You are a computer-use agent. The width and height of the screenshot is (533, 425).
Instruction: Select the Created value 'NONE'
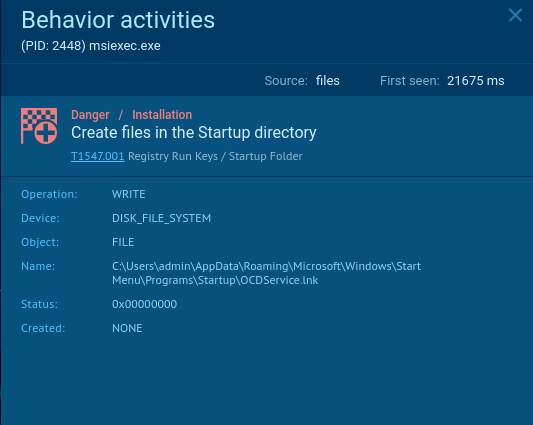[127, 328]
